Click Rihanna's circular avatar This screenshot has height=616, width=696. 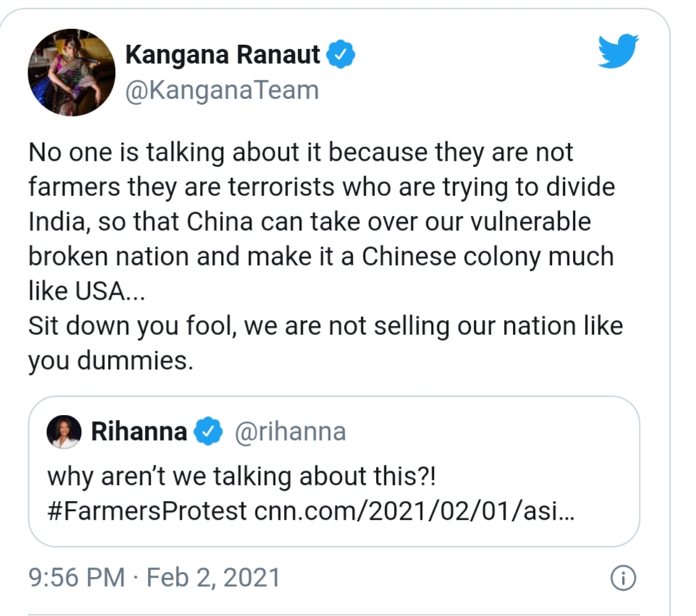[64, 429]
